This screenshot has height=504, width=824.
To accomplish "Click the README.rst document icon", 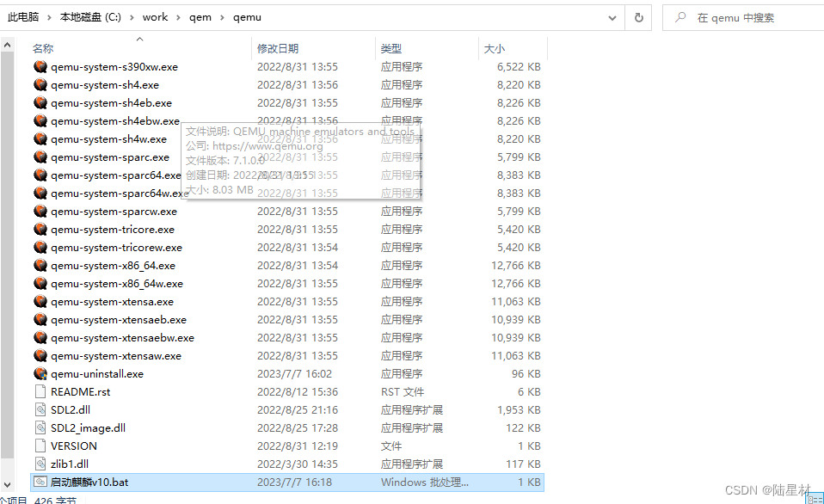I will [x=40, y=391].
